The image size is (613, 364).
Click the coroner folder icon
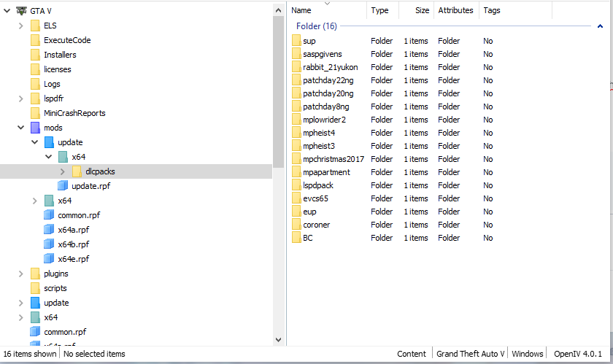[x=296, y=225]
